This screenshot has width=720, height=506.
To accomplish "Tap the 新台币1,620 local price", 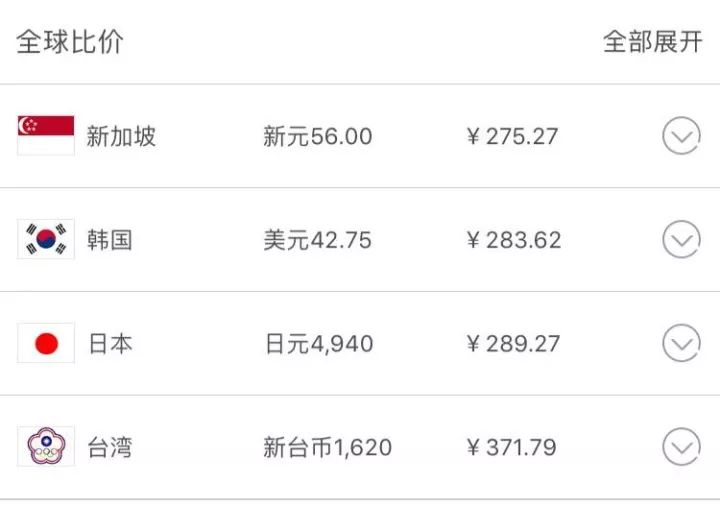I will (327, 448).
